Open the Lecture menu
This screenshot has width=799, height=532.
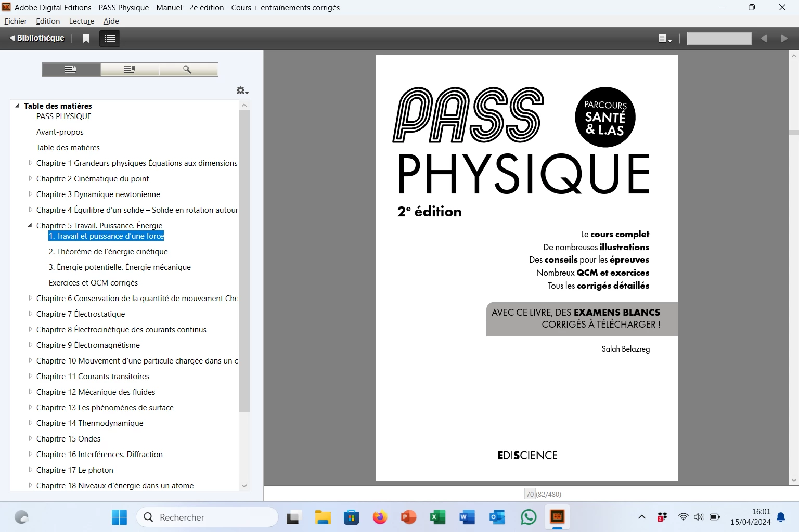click(82, 21)
